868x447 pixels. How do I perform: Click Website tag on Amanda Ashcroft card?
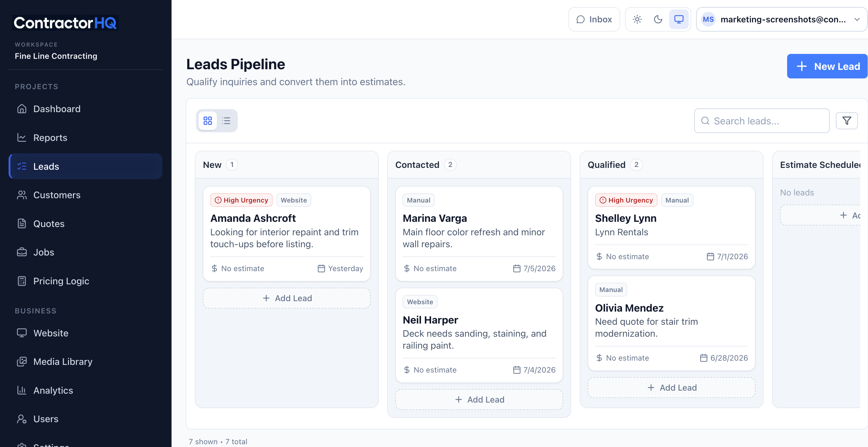coord(294,200)
